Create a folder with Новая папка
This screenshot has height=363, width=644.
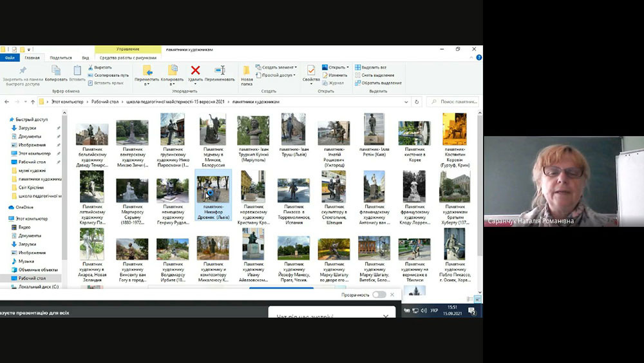(x=247, y=75)
